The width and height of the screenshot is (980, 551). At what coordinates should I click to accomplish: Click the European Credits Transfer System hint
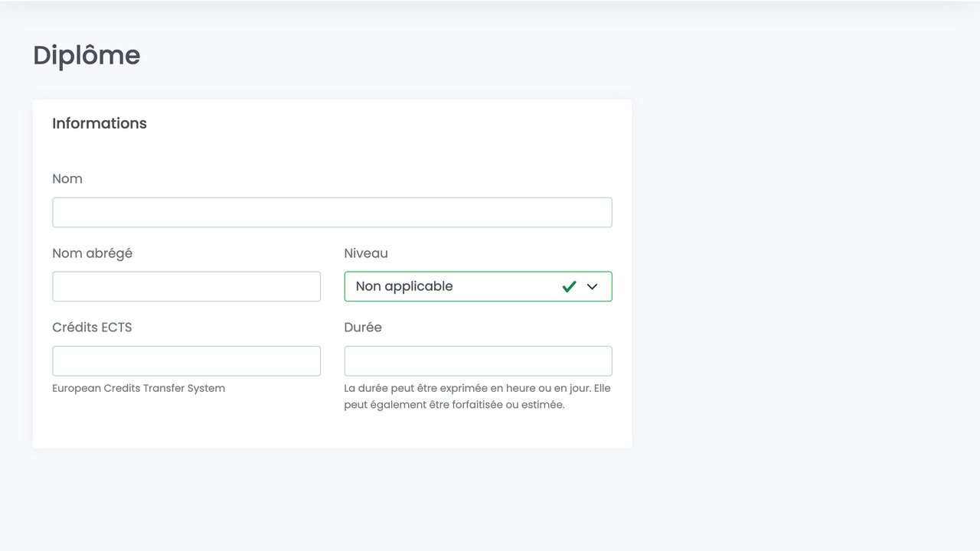pyautogui.click(x=139, y=388)
